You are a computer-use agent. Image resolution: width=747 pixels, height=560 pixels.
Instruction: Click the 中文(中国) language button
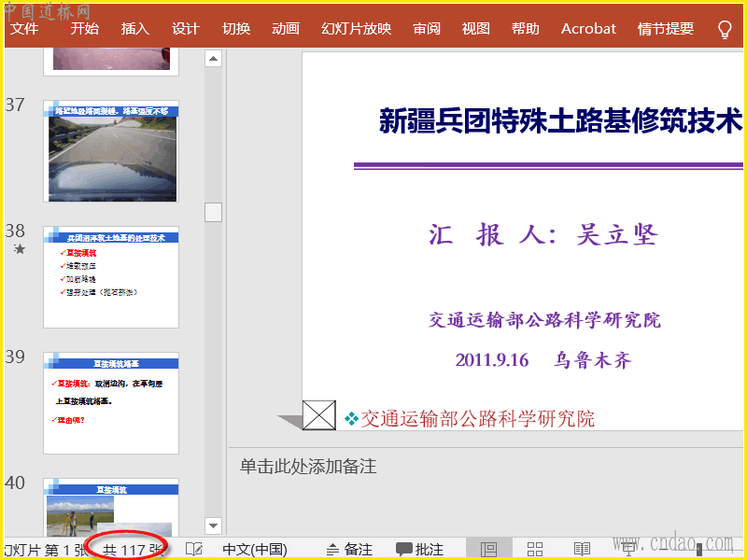[x=255, y=550]
